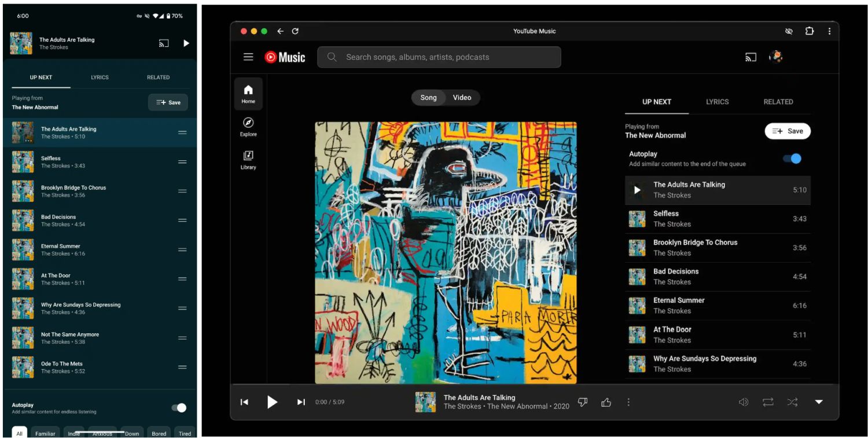The height and width of the screenshot is (438, 868).
Task: Open the hamburger guide menu
Action: pos(248,57)
